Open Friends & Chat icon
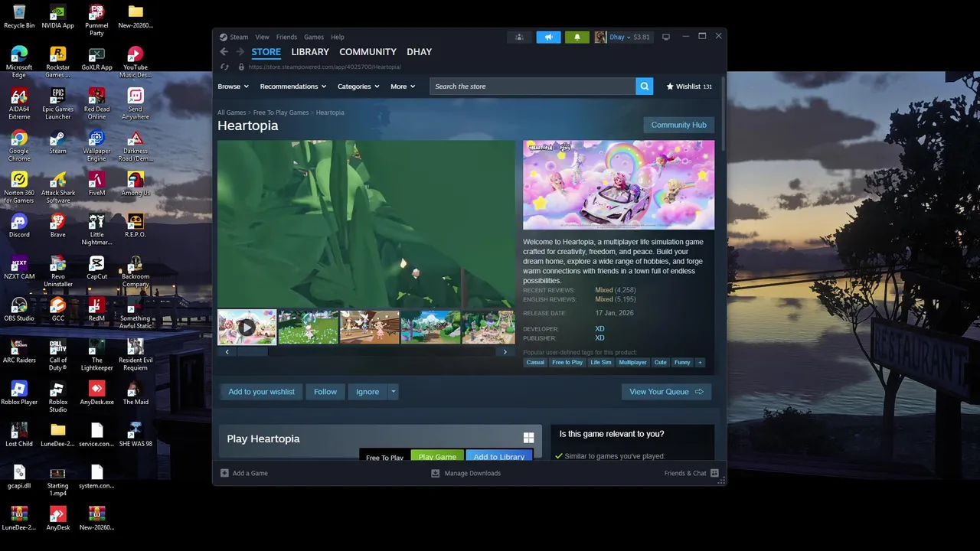This screenshot has height=551, width=980. 714,473
